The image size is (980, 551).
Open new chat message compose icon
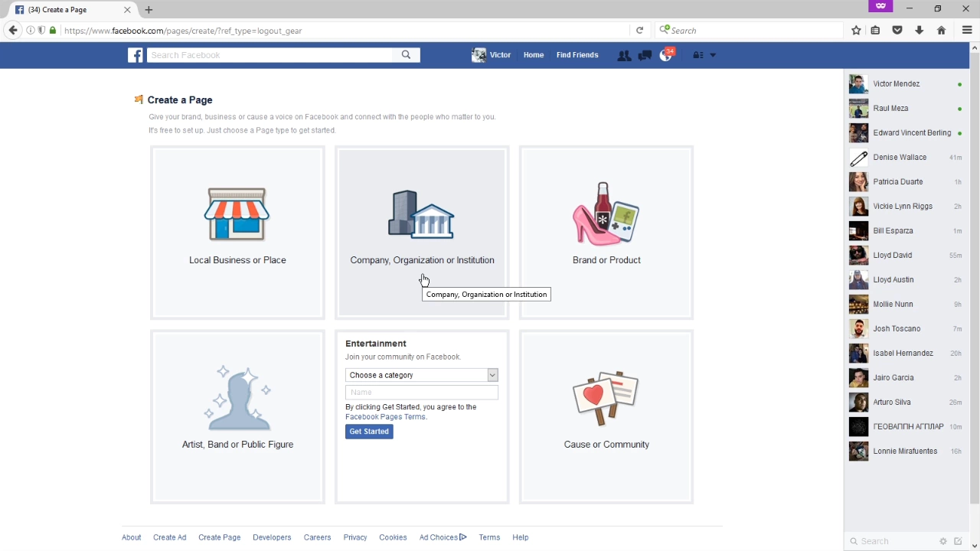(958, 541)
